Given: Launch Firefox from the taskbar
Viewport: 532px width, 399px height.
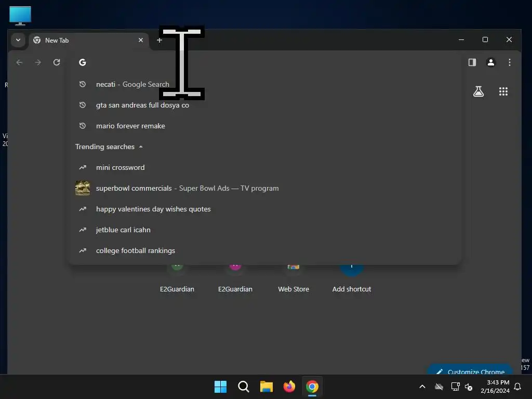Looking at the screenshot, I should tap(289, 387).
